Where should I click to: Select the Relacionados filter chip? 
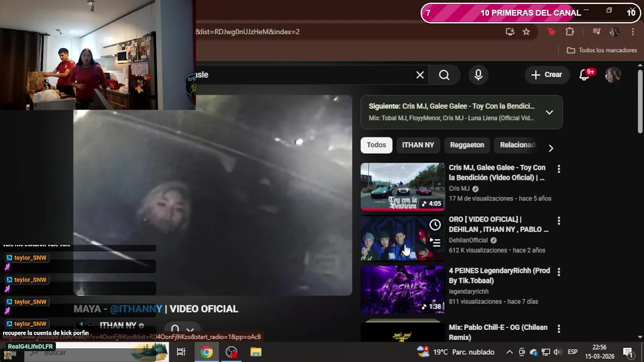(x=517, y=145)
